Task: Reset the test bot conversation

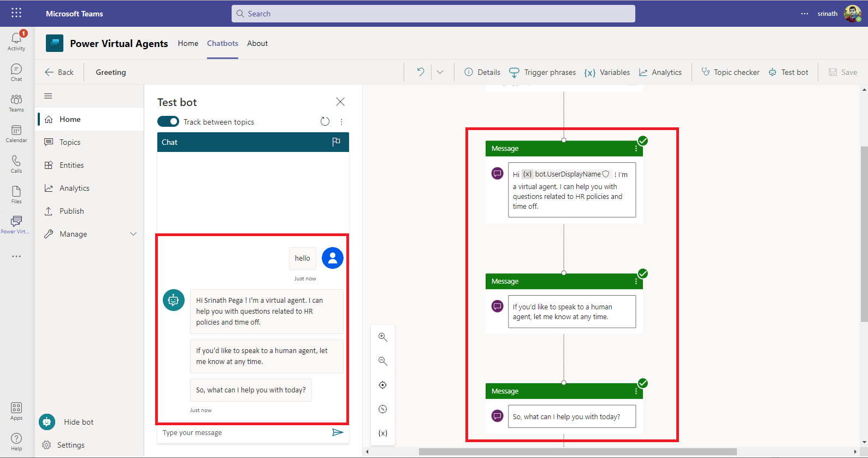Action: click(325, 122)
